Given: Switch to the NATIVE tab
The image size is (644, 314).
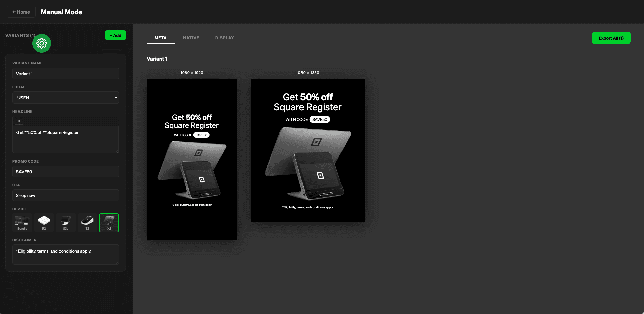Looking at the screenshot, I should click(x=191, y=38).
